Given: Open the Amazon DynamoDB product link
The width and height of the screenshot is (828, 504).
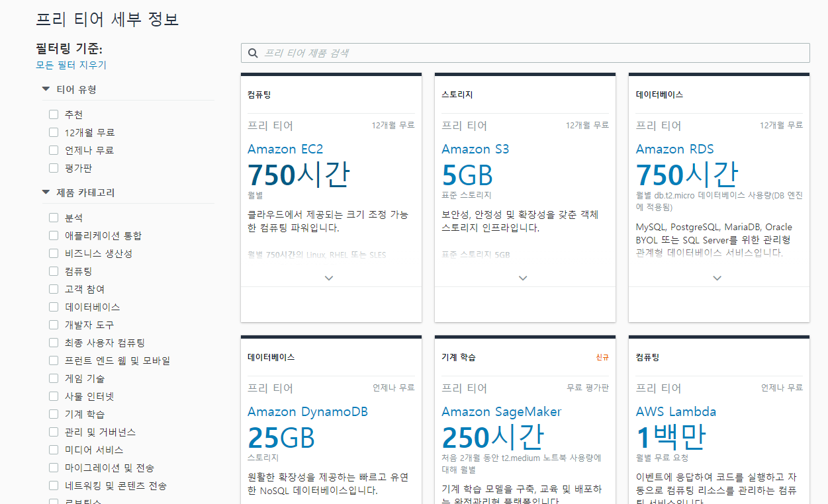Looking at the screenshot, I should pyautogui.click(x=308, y=411).
